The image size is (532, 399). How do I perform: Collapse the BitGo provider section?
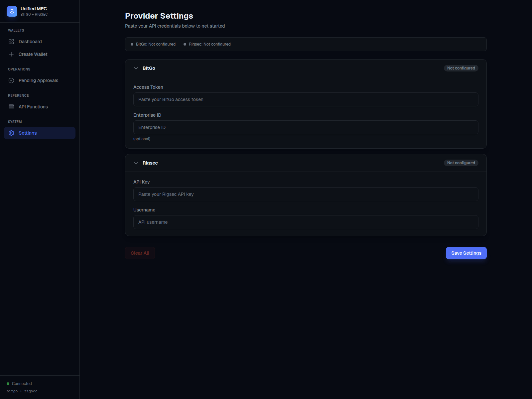[x=136, y=68]
